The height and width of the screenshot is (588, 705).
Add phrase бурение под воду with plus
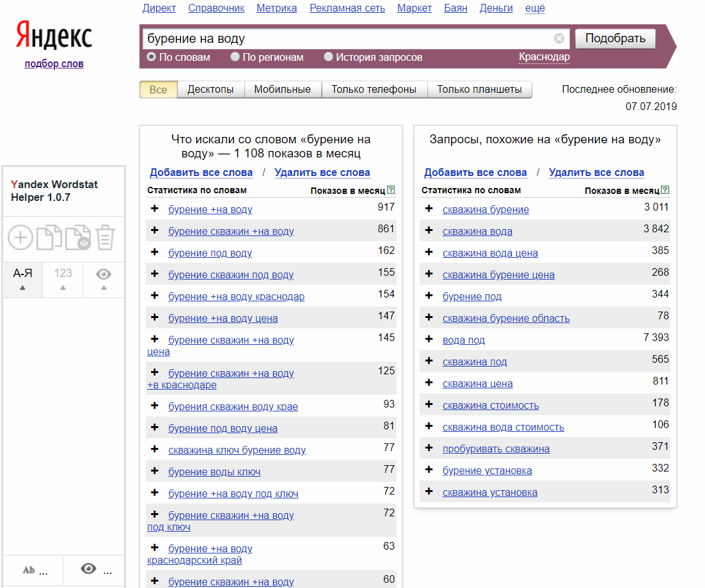(x=155, y=252)
